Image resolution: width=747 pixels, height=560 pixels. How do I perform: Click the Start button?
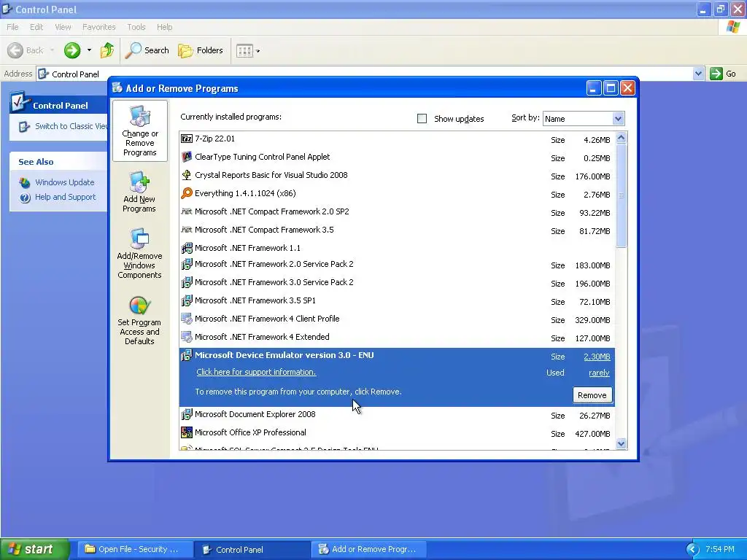tap(35, 549)
